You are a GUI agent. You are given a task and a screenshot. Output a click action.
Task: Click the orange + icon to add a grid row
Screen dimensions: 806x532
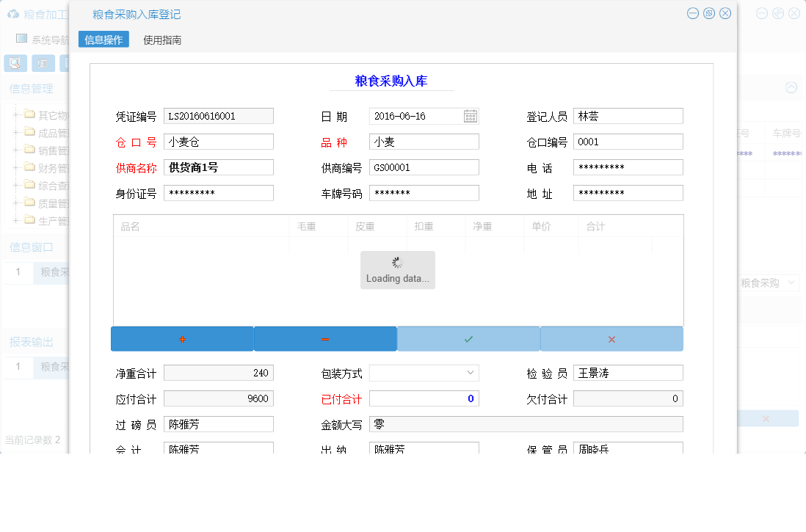[181, 338]
